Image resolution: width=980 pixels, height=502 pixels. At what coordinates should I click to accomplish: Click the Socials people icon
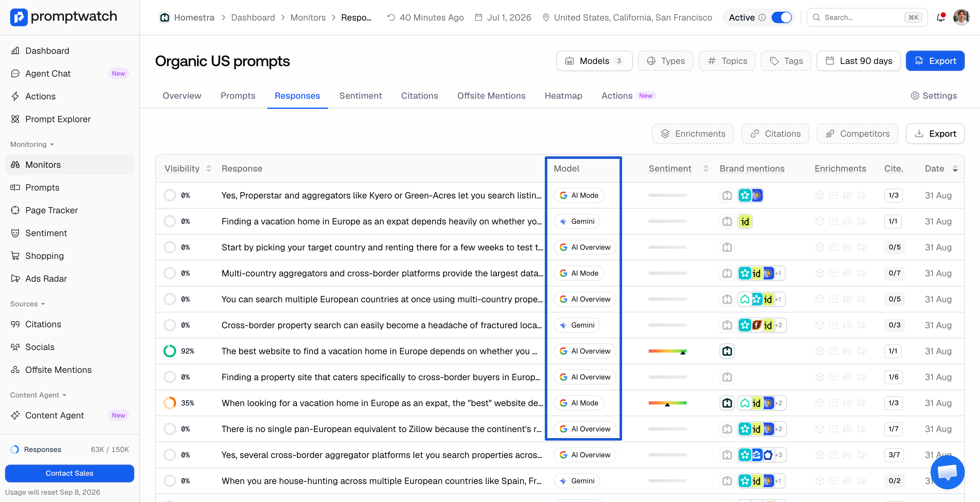click(15, 347)
